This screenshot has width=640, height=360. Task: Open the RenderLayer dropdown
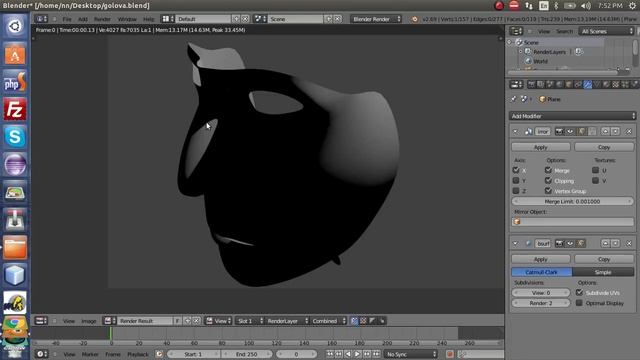[287, 321]
